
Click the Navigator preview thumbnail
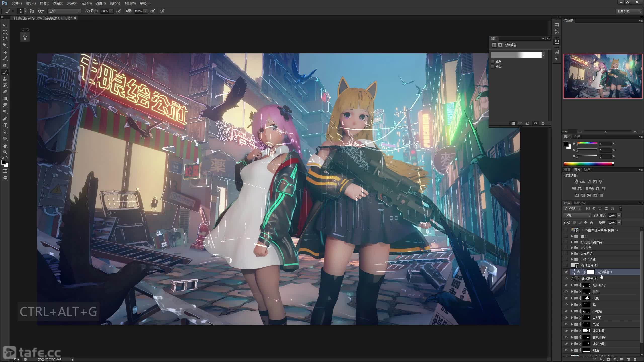pyautogui.click(x=603, y=76)
